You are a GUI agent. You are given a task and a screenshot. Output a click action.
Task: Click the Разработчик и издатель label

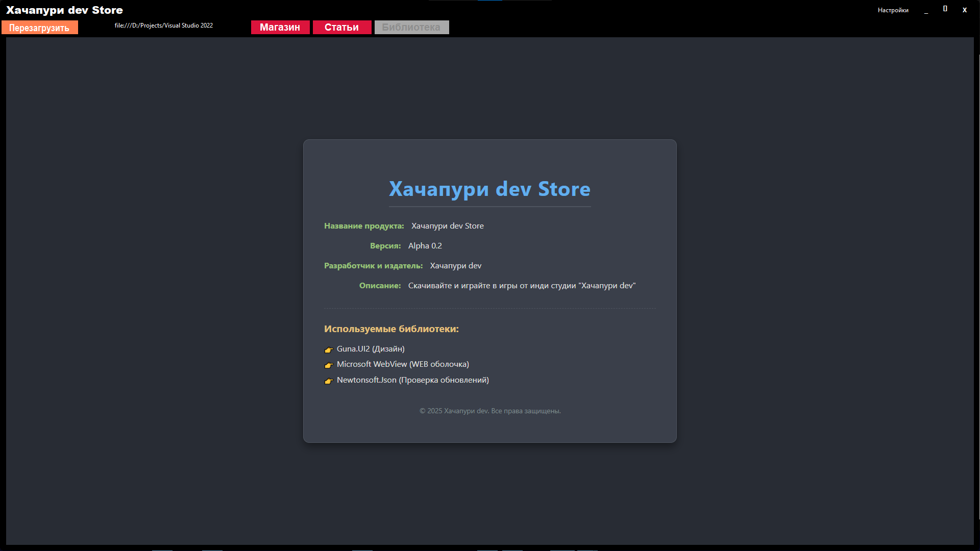pyautogui.click(x=374, y=266)
